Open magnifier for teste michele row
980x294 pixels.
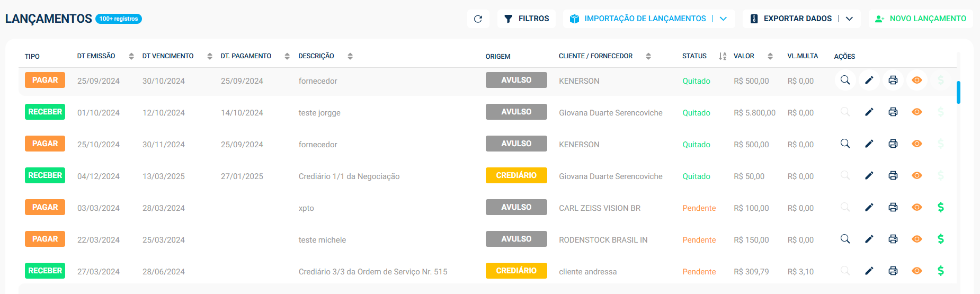(845, 239)
